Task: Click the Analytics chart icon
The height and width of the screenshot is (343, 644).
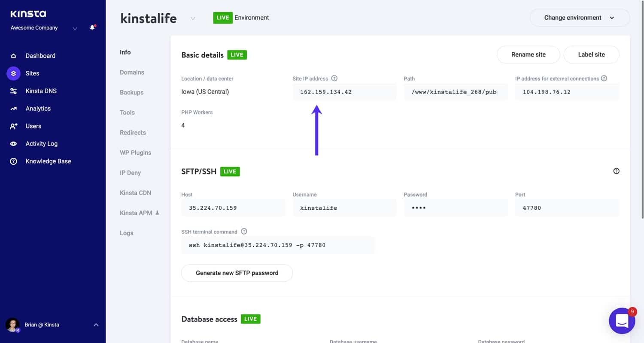Action: (x=13, y=108)
